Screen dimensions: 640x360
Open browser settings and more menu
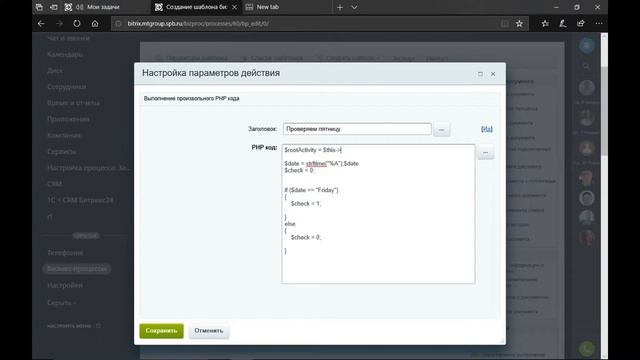pos(599,24)
